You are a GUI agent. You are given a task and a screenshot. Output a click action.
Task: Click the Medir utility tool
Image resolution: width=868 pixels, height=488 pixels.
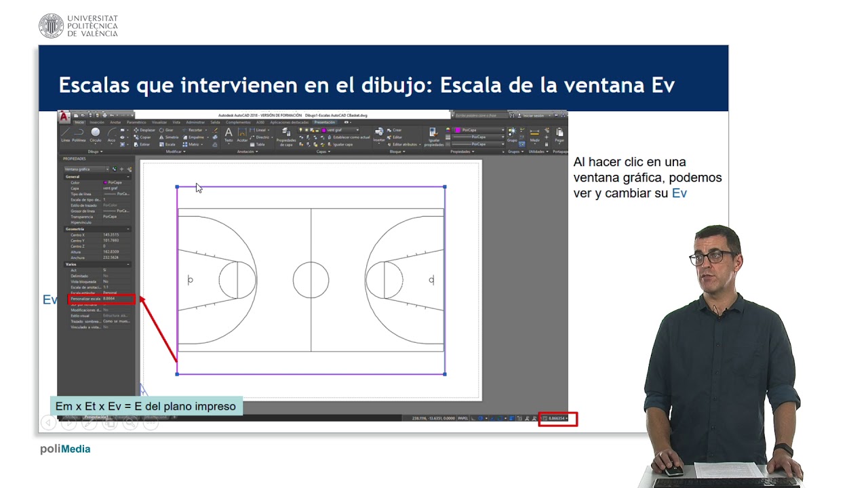coord(534,135)
